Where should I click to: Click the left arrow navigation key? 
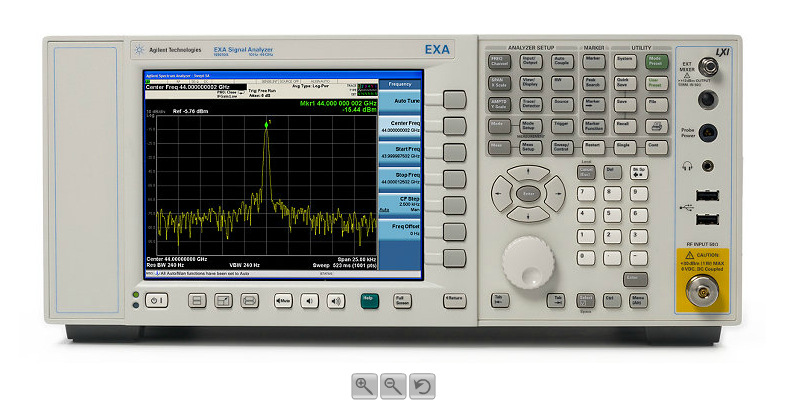point(501,194)
